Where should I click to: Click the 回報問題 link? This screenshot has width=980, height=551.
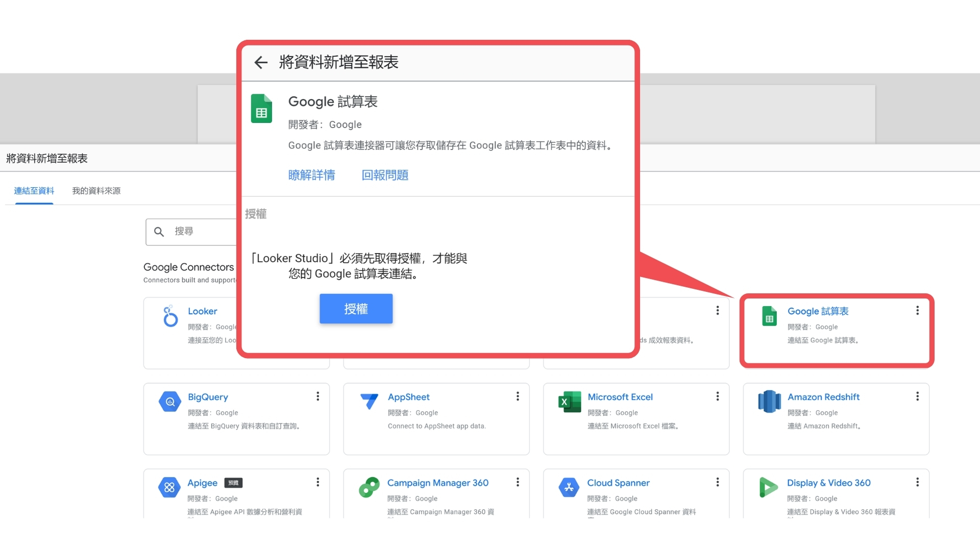point(385,175)
